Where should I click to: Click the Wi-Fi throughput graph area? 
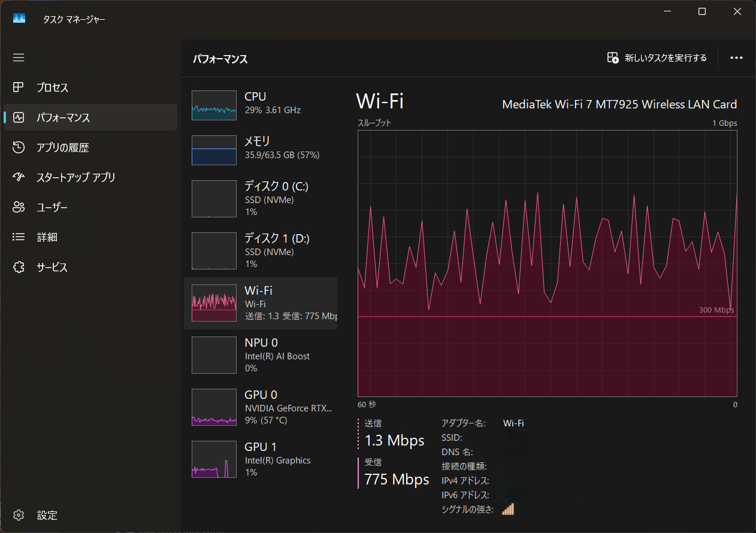point(547,264)
